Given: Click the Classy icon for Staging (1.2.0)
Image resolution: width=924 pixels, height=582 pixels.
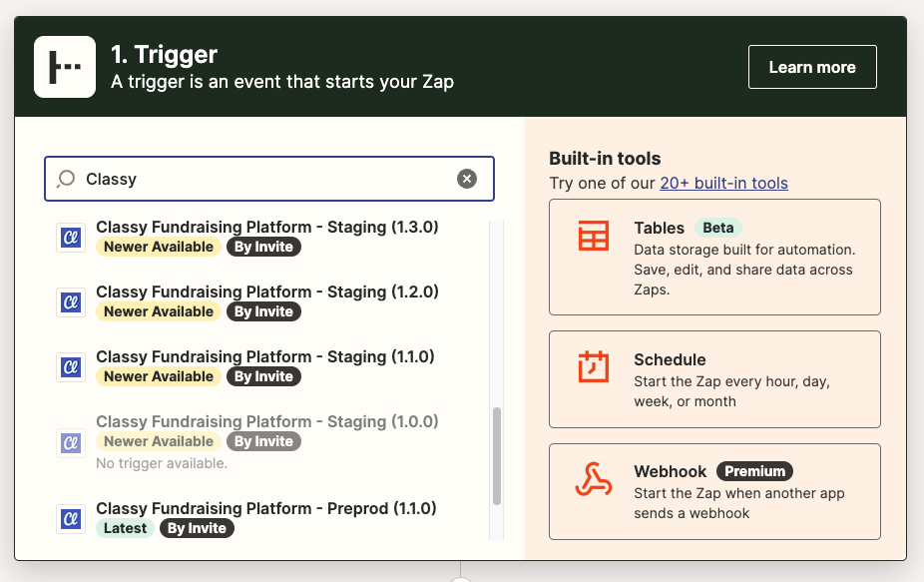Looking at the screenshot, I should click(x=71, y=302).
